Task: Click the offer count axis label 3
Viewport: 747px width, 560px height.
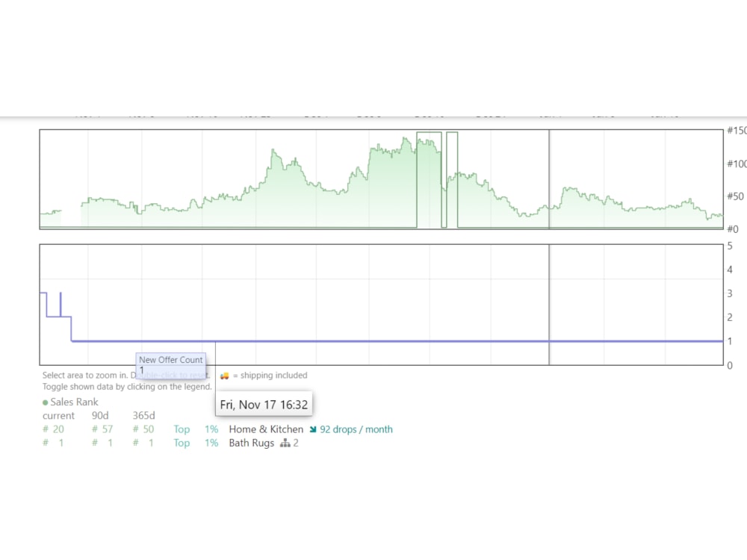Action: pos(729,293)
